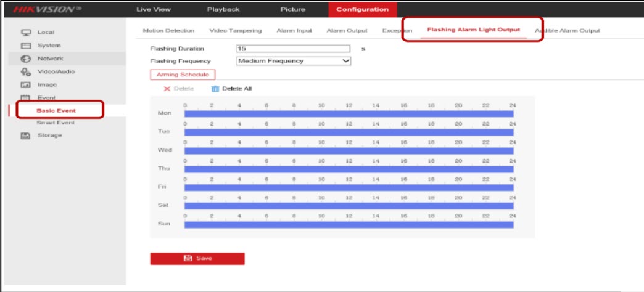Open the Flashing Frequency dropdown
Viewport: 644px width, 292px height.
click(x=294, y=61)
